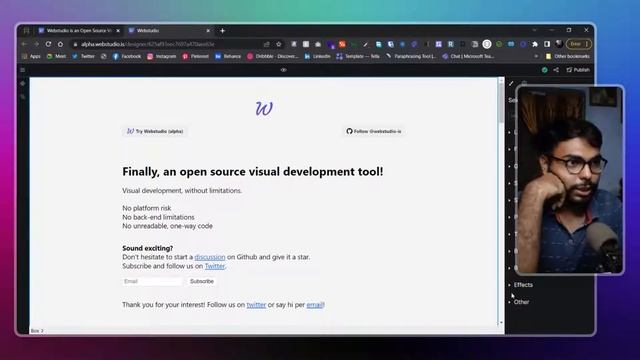Click Follow @webstudio-is GitHub button
The height and width of the screenshot is (360, 640).
pyautogui.click(x=374, y=131)
